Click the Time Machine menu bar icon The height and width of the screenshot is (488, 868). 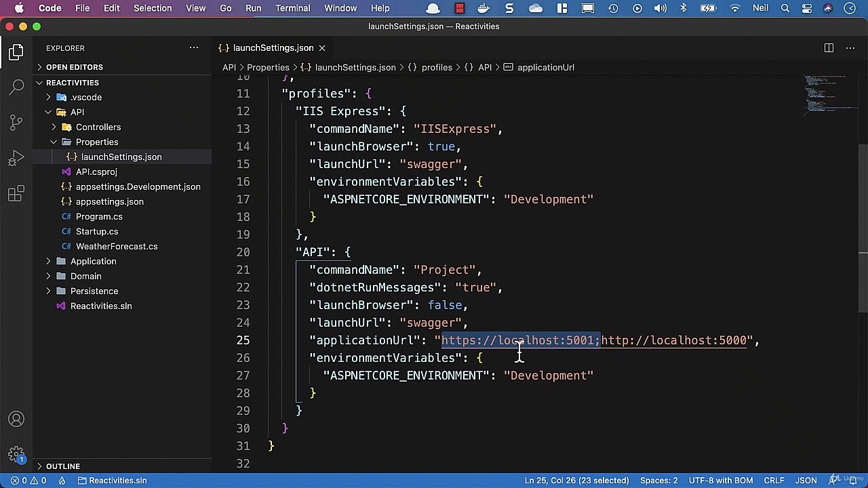tap(613, 8)
